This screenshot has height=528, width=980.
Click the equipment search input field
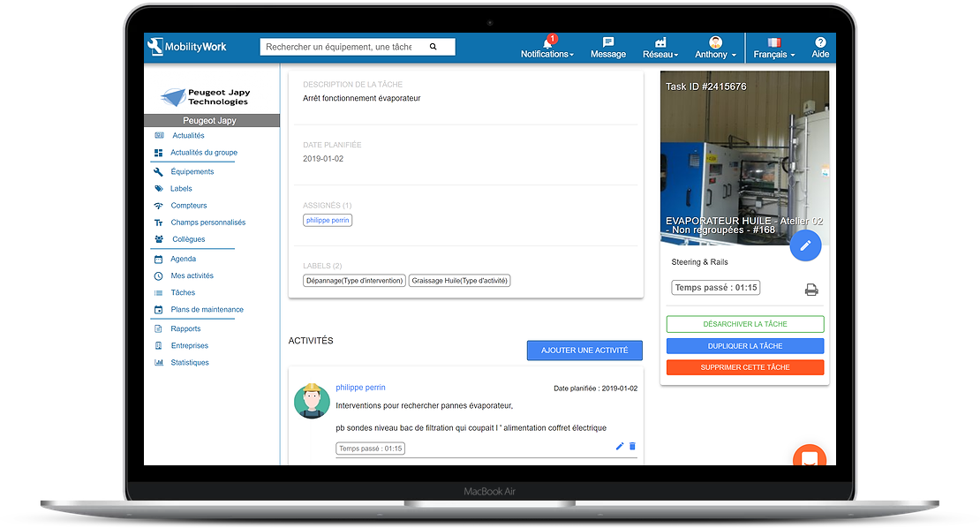[x=344, y=46]
